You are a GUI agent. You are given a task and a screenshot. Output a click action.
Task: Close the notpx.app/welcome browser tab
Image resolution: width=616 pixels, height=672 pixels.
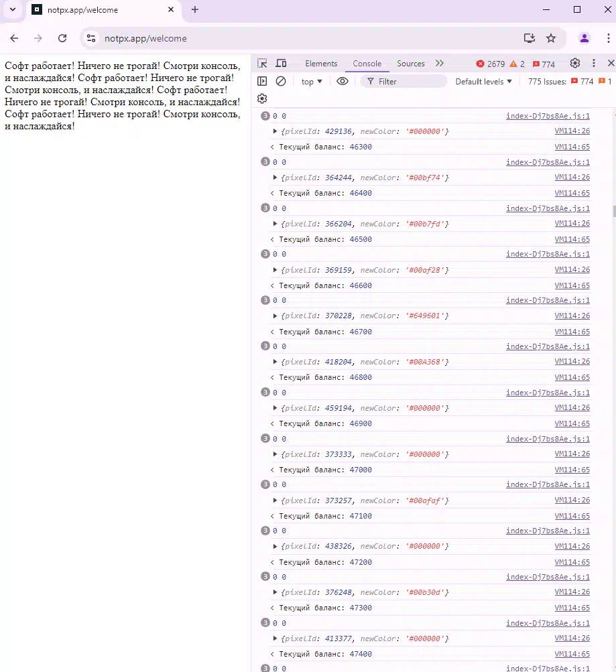(171, 9)
